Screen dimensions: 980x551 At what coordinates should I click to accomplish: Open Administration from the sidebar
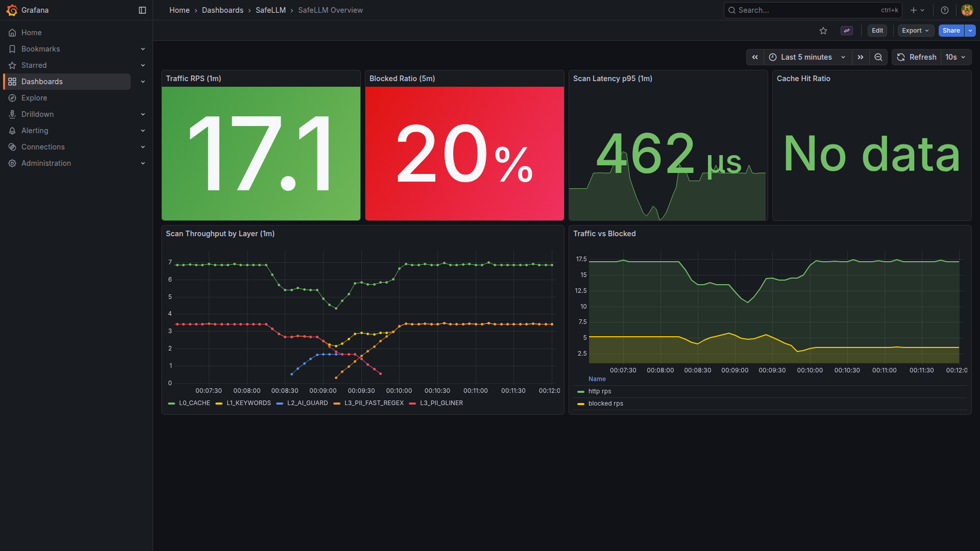point(46,163)
